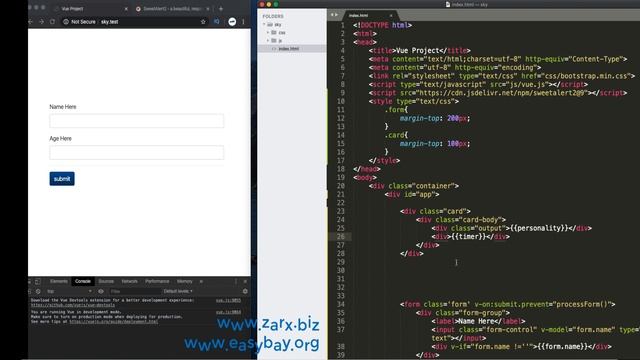Expand the js folder in sidebar
The height and width of the screenshot is (360, 640).
(268, 41)
